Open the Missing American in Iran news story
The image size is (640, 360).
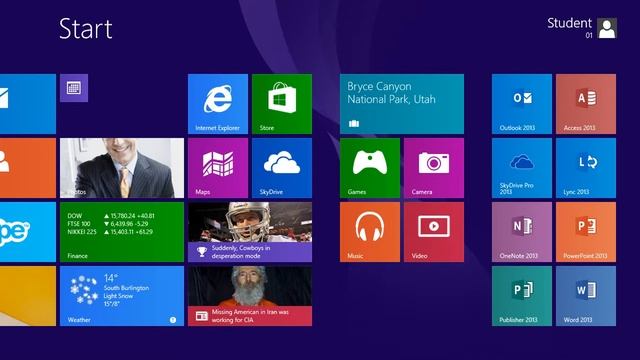pos(250,296)
